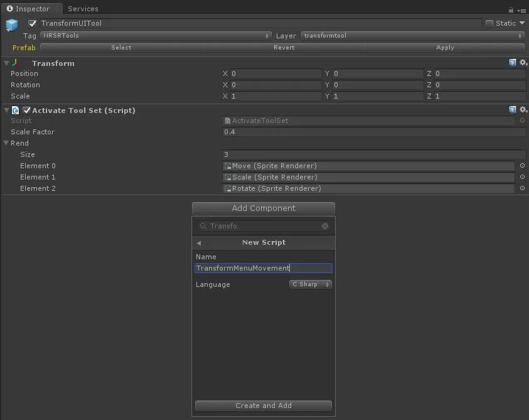
Task: Click object picker for Element 0
Action: tap(522, 166)
